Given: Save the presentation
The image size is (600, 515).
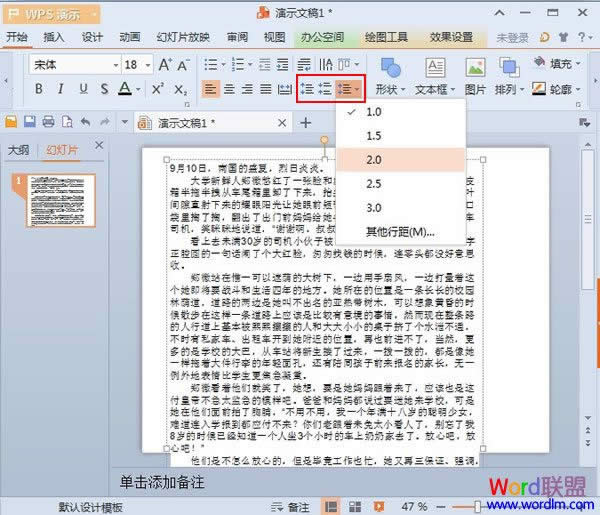Looking at the screenshot, I should pos(30,122).
